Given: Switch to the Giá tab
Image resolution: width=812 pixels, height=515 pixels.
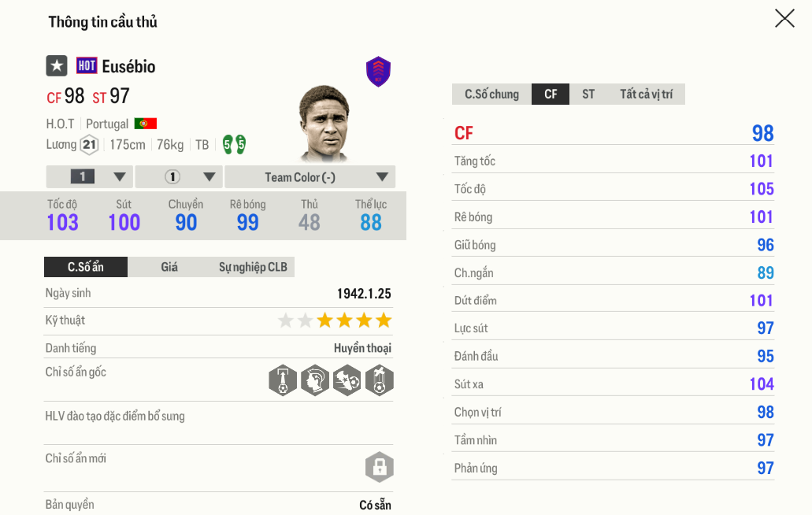Looking at the screenshot, I should (169, 267).
